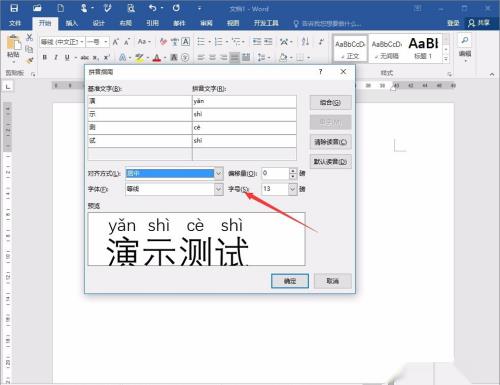Open the File tab

pos(15,23)
